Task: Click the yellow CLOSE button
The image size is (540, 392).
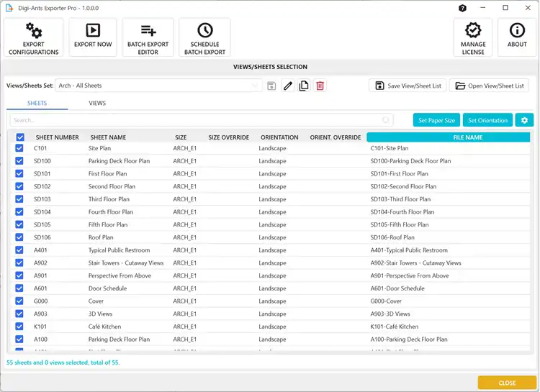Action: tap(507, 383)
